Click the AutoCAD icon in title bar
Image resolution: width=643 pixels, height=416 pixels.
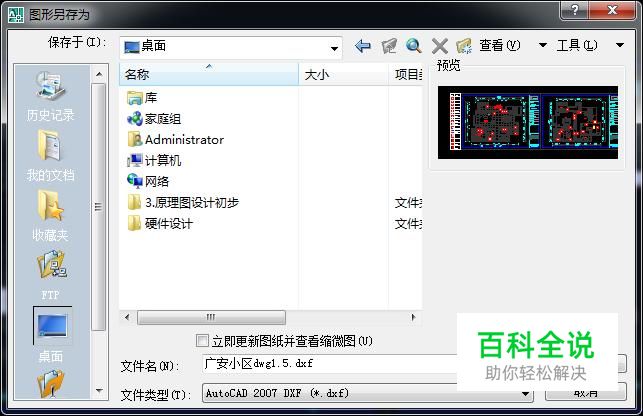(x=16, y=15)
